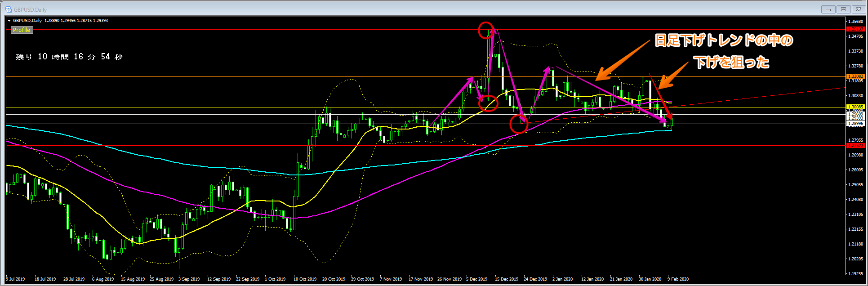
Task: Click the current price label 1.29393
Action: click(x=855, y=118)
